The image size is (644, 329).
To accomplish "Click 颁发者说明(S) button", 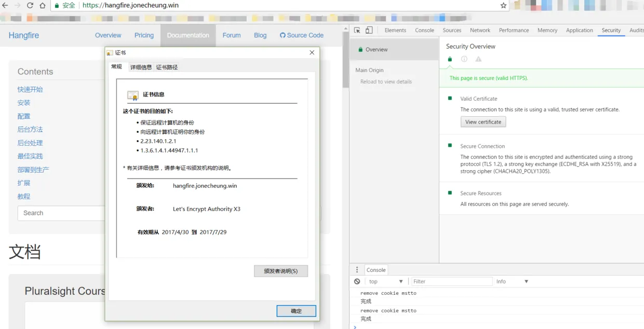I will pos(281,271).
